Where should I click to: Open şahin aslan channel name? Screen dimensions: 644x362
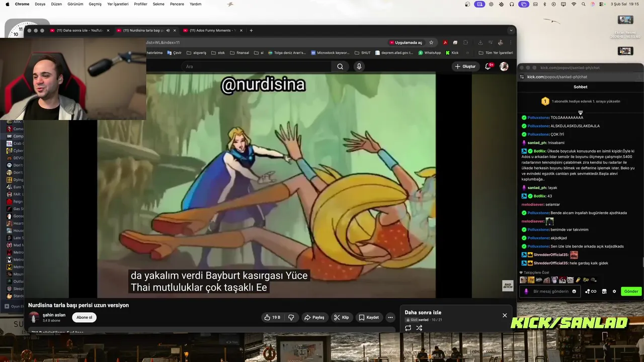(x=54, y=315)
